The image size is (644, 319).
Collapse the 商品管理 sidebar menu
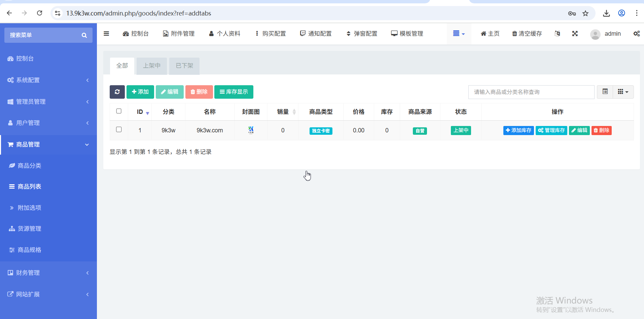point(48,145)
